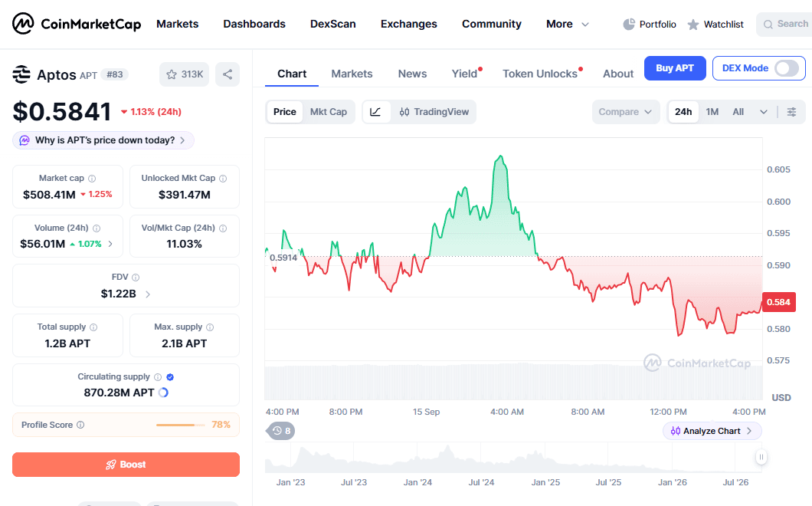
Task: Click the AI icon in price question
Action: click(25, 140)
